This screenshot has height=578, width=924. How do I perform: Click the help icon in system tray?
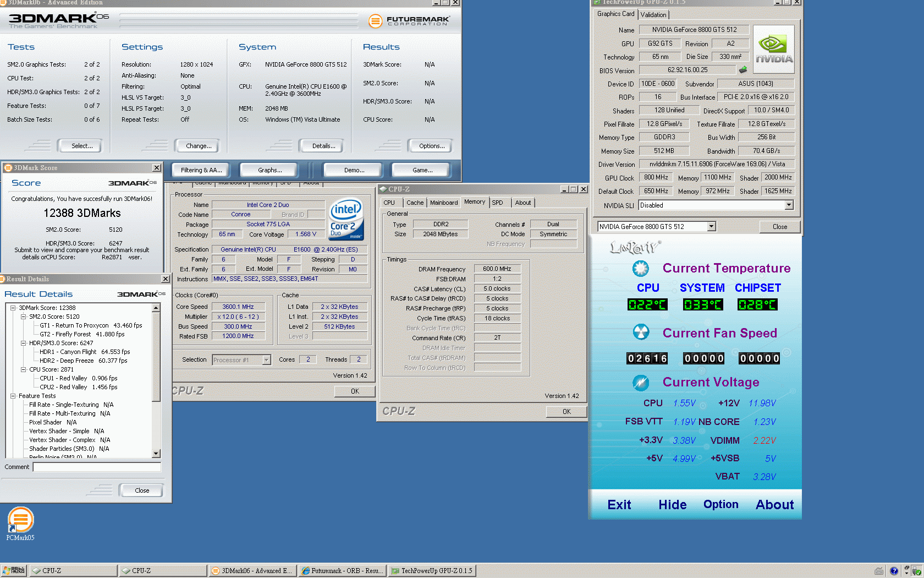894,571
